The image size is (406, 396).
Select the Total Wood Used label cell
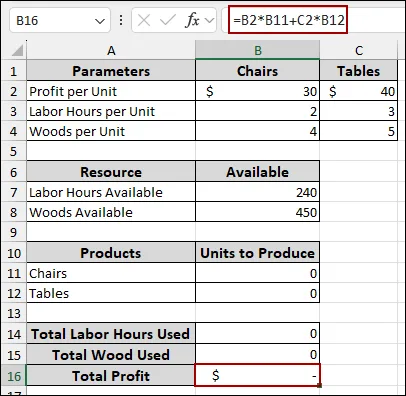pos(111,354)
